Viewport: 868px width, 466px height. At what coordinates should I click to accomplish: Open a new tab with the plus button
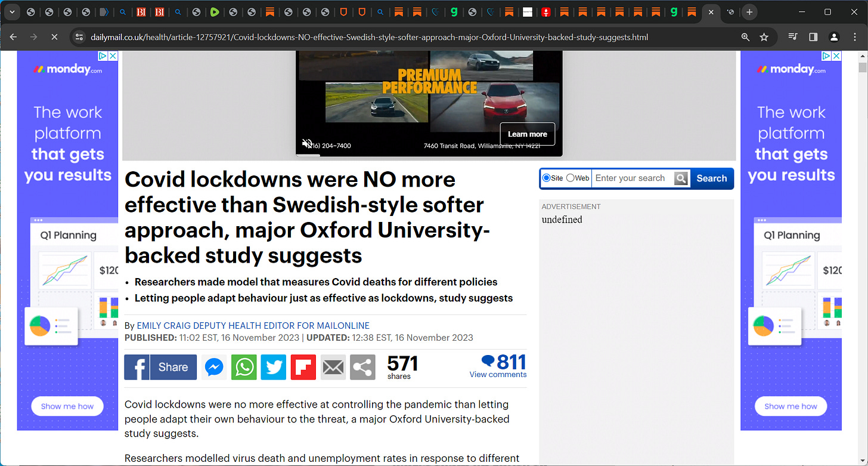pyautogui.click(x=749, y=12)
